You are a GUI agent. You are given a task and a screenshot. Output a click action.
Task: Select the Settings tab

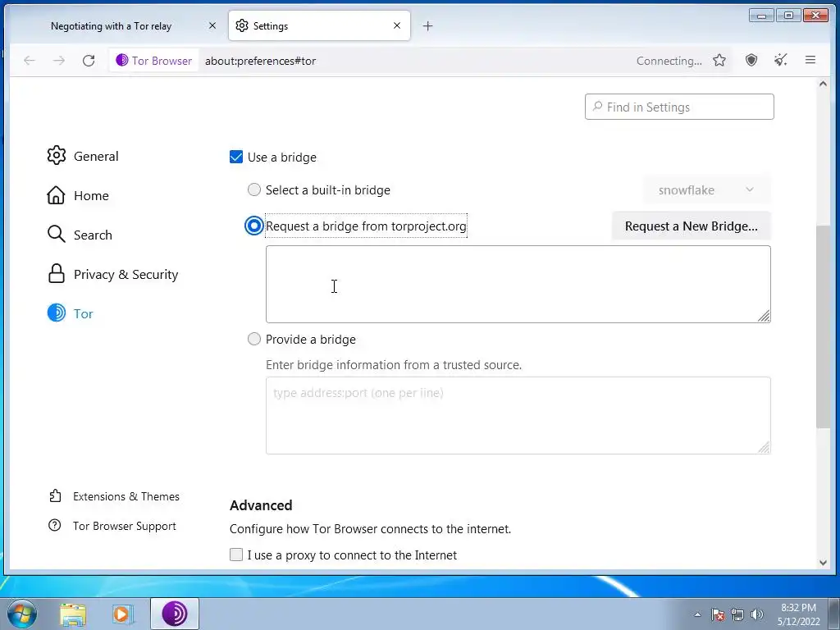[x=319, y=25]
